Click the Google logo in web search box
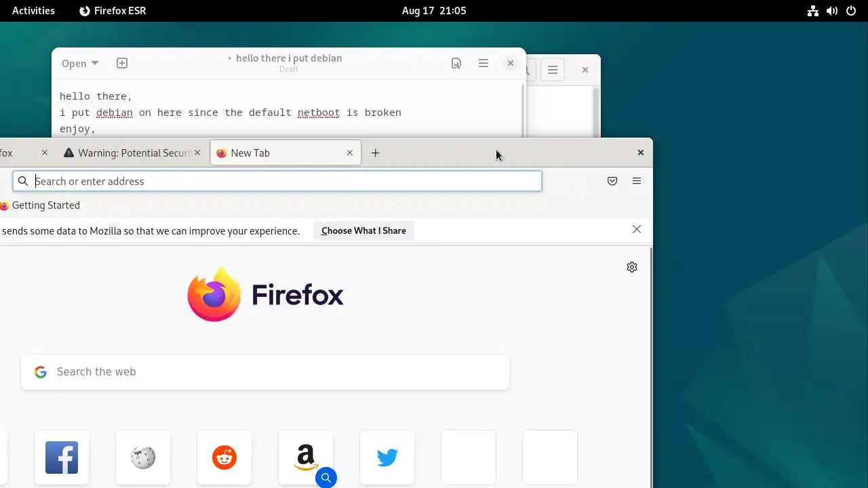This screenshot has width=868, height=488. (41, 372)
